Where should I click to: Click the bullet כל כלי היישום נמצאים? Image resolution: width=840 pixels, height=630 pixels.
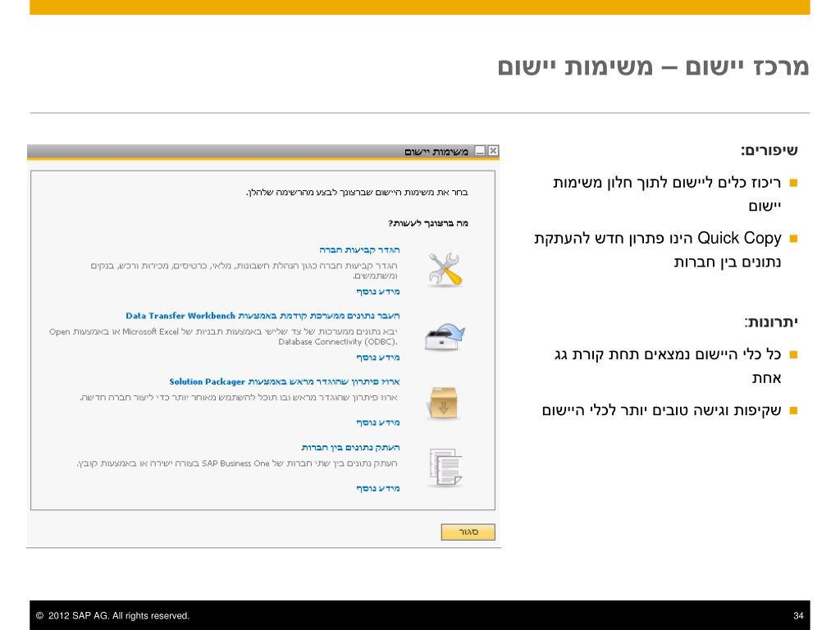click(x=668, y=366)
